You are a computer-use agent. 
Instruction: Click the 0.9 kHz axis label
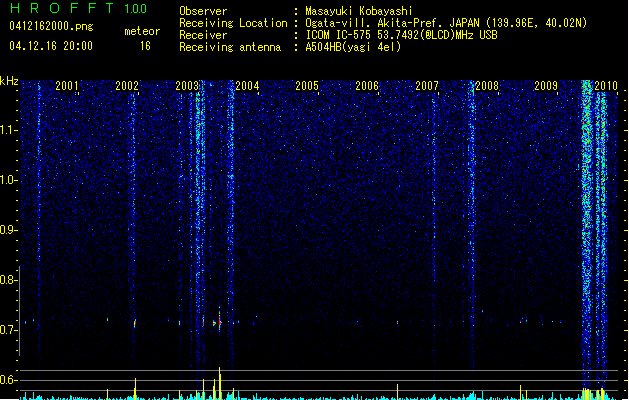9,230
